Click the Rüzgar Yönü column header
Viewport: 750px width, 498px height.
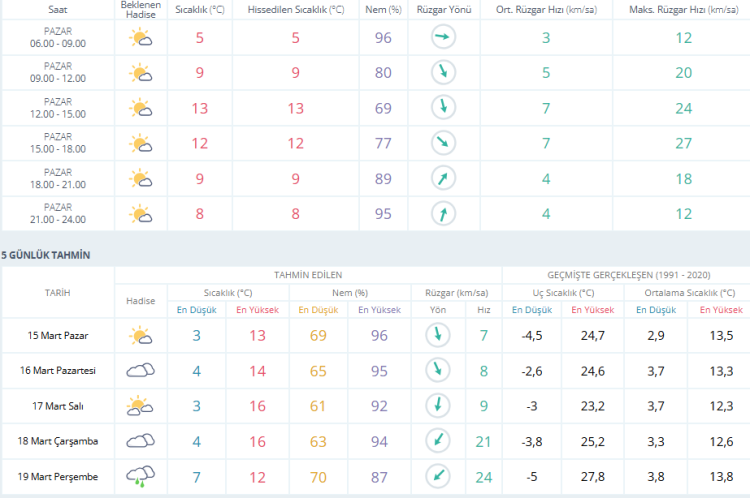click(441, 8)
